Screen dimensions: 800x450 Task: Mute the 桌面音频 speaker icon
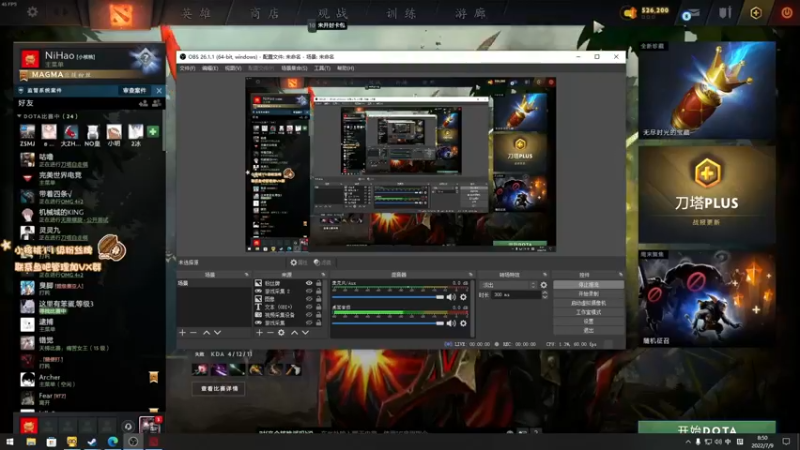[x=451, y=323]
